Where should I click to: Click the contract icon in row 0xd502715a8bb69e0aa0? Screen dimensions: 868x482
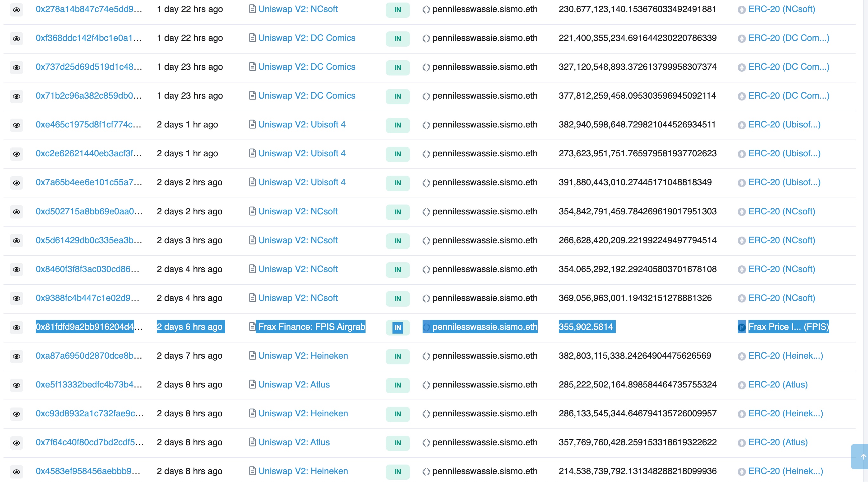point(252,211)
